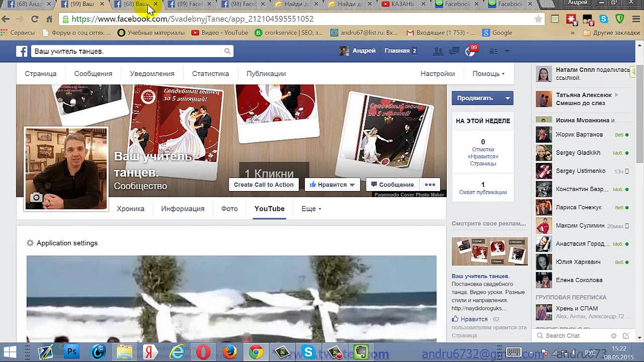Screen dimensions: 644x362
Task: Click Сообщение button on cover
Action: pyautogui.click(x=392, y=185)
